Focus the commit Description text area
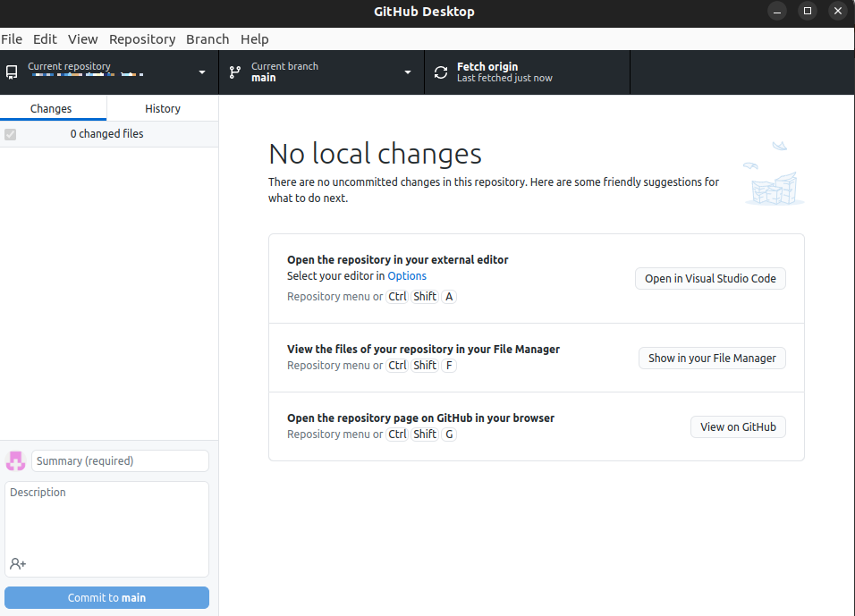The width and height of the screenshot is (855, 616). (107, 528)
